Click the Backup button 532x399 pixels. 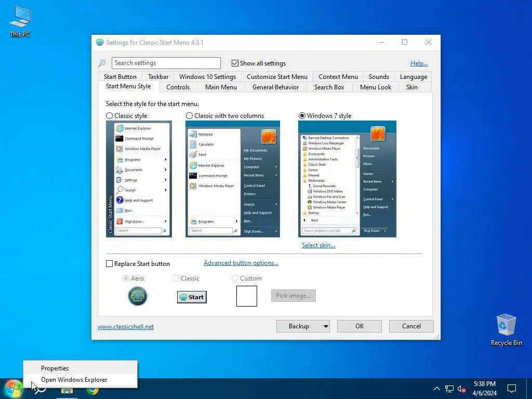[299, 326]
